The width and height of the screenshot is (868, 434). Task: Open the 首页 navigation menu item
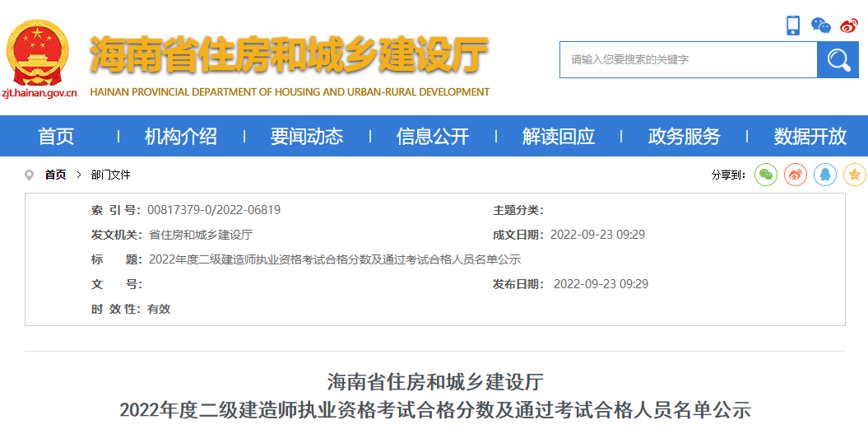click(x=56, y=137)
